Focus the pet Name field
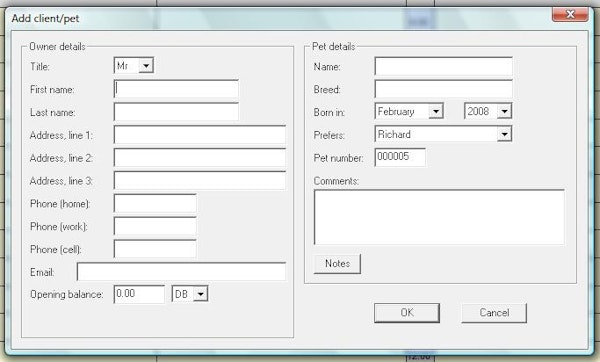The width and height of the screenshot is (600, 362). [x=443, y=66]
